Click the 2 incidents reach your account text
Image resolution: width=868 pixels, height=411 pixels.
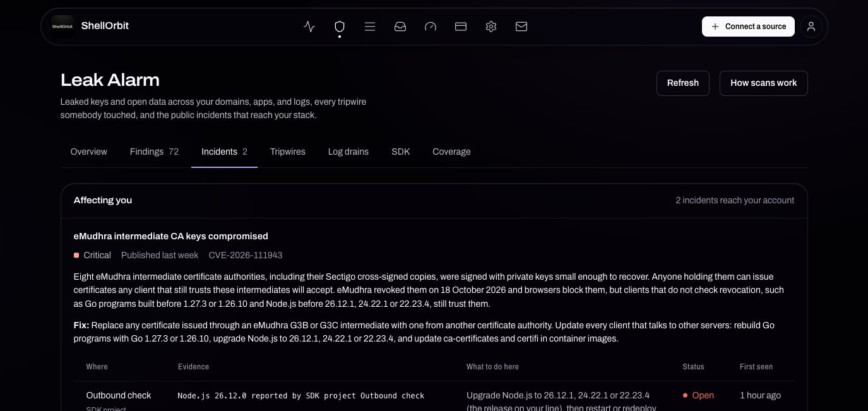click(x=735, y=200)
